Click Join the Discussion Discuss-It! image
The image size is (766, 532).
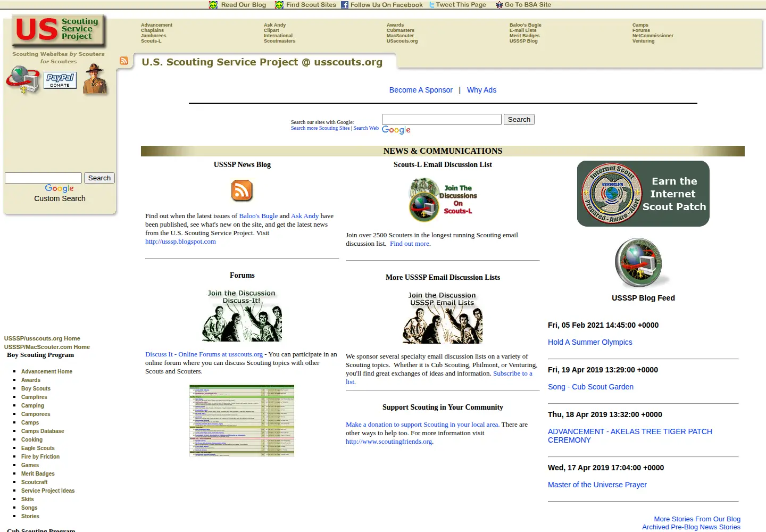pyautogui.click(x=242, y=315)
